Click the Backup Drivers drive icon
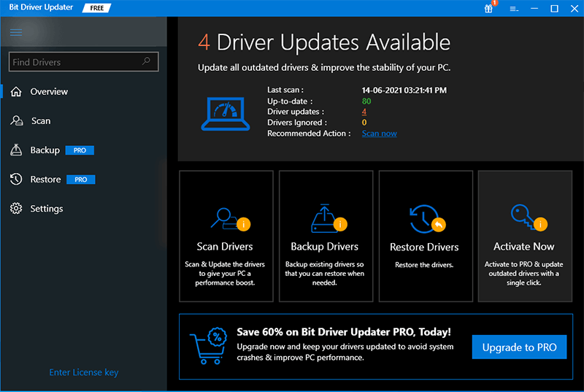The height and width of the screenshot is (392, 584). pos(323,219)
